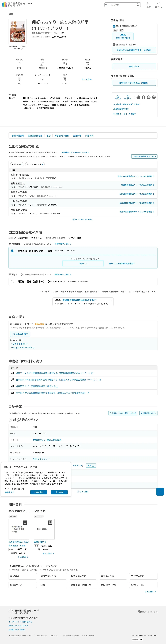Click the 発酵は力なり book cover image
This screenshot has height=644, width=166.
tap(17, 32)
